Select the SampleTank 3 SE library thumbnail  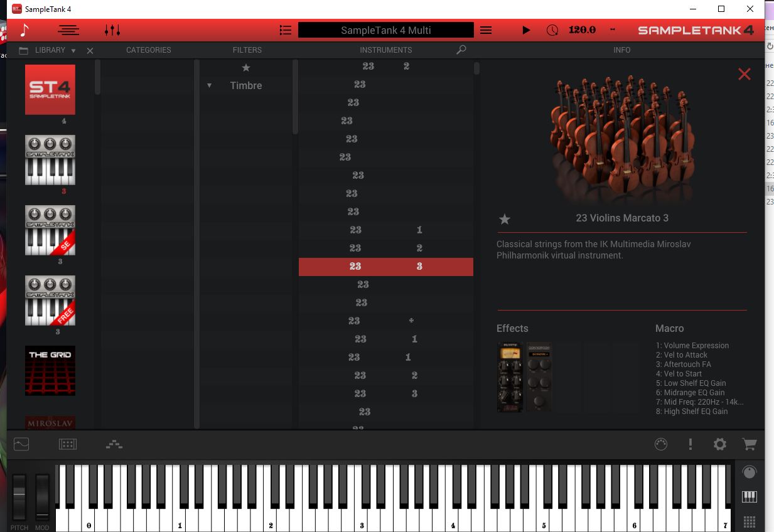coord(50,230)
